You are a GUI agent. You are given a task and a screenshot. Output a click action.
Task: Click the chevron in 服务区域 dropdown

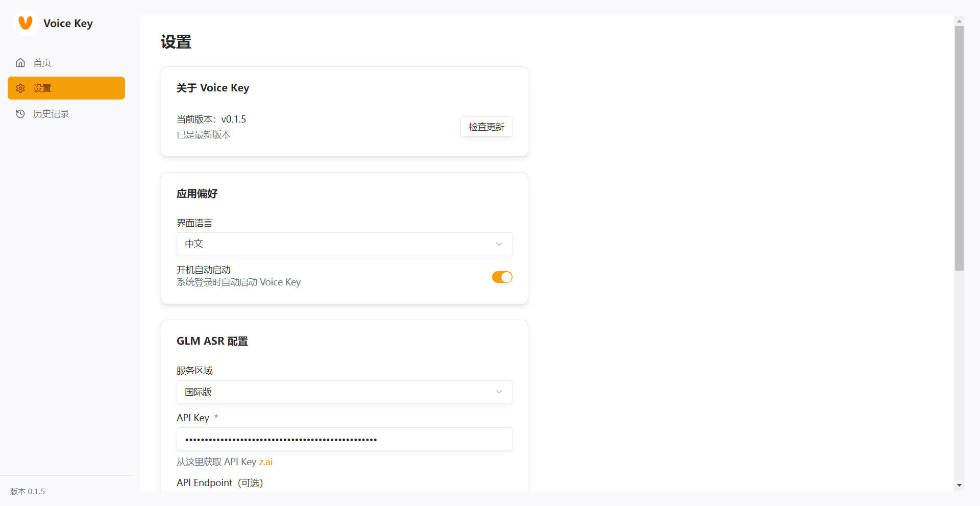[x=499, y=392]
